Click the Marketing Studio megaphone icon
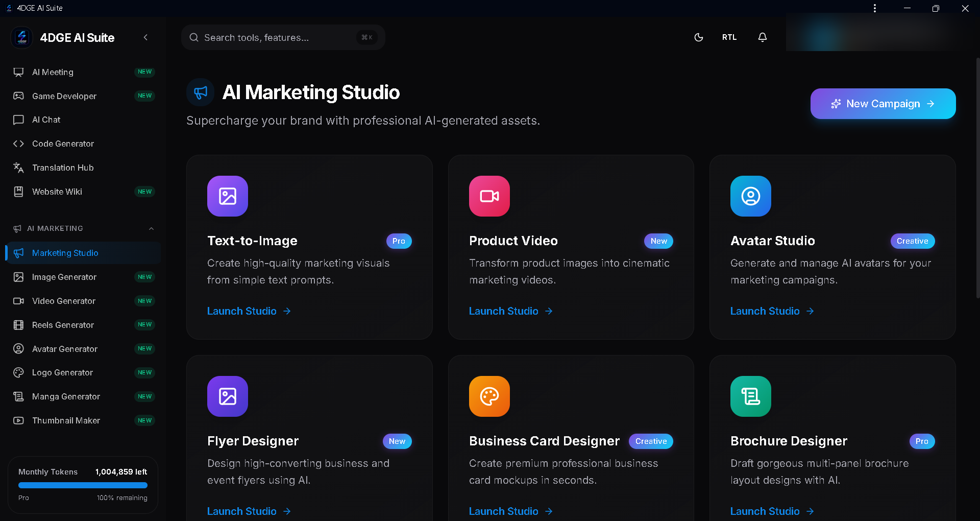The image size is (980, 521). coord(18,253)
